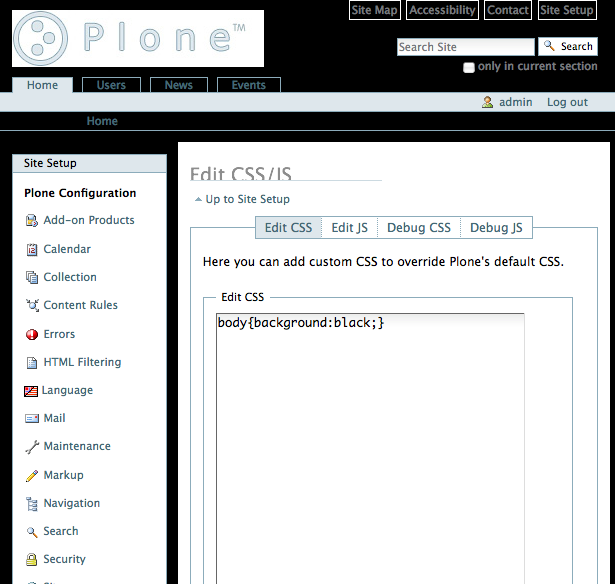Click the Language flag icon

(x=31, y=391)
